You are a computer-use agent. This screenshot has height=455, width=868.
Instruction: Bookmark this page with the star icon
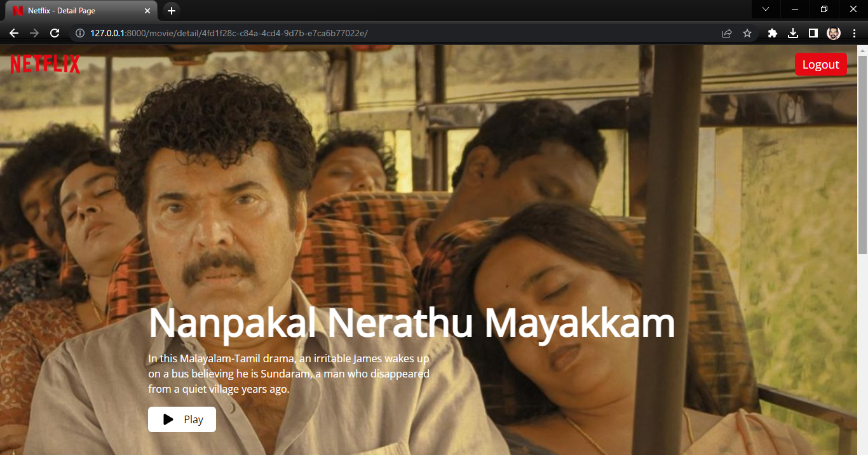[x=747, y=33]
